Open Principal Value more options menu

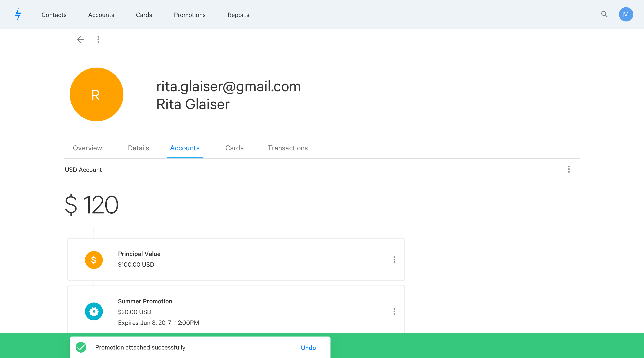point(394,259)
